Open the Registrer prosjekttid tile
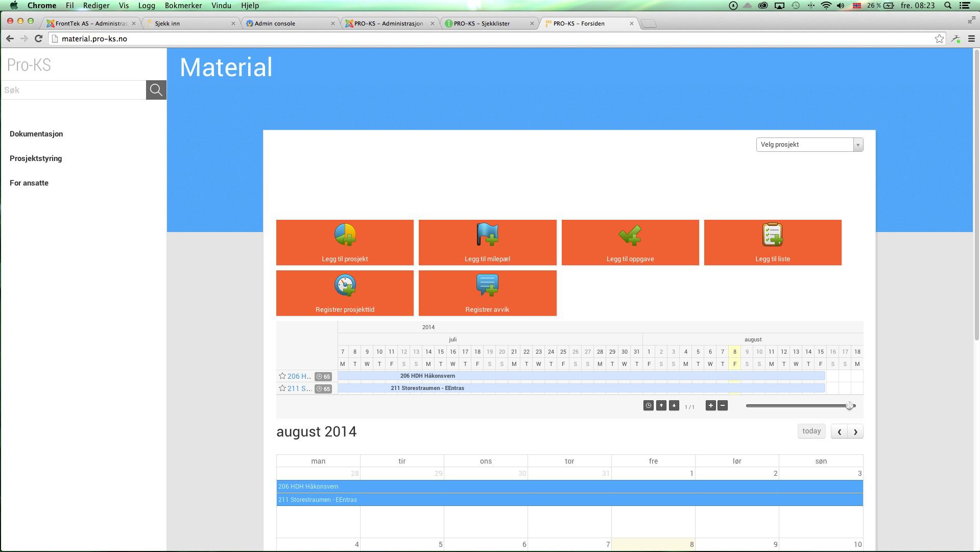Viewport: 980px width, 552px height. pos(345,293)
